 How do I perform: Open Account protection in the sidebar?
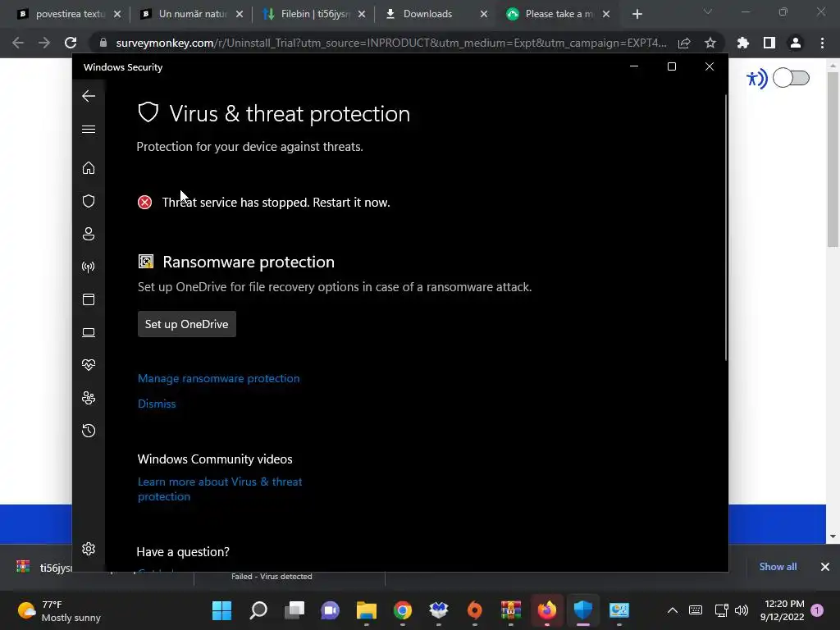(89, 234)
